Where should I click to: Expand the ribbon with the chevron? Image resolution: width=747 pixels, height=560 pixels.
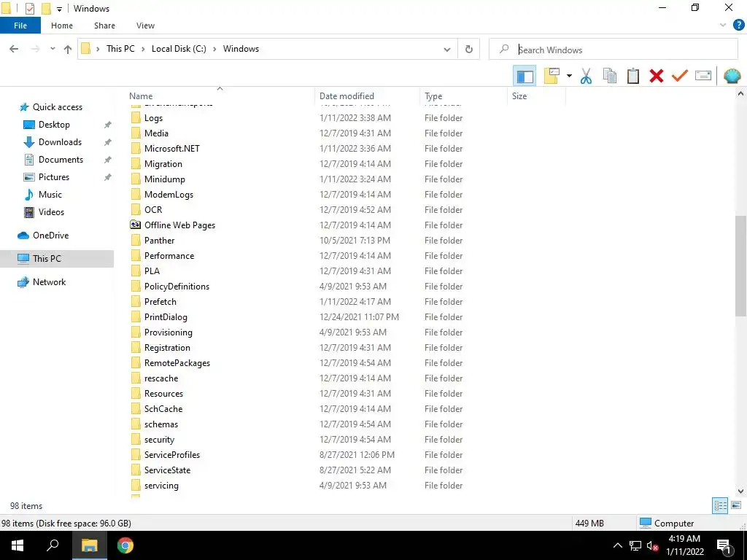coord(723,26)
